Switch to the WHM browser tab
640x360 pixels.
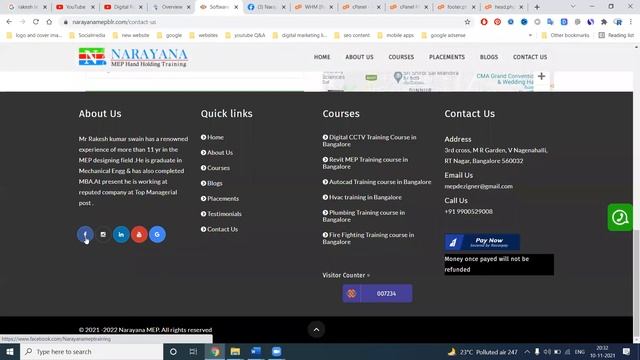[x=313, y=7]
